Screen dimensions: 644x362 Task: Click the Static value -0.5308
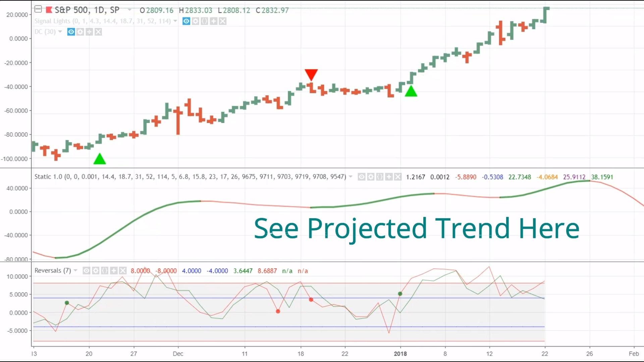click(492, 177)
